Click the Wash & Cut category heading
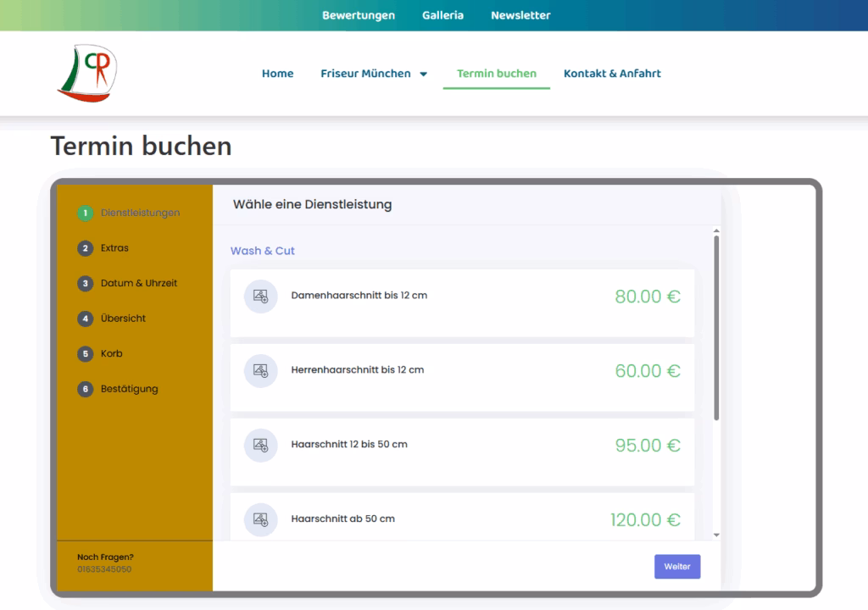Viewport: 868px width, 610px height. point(263,251)
